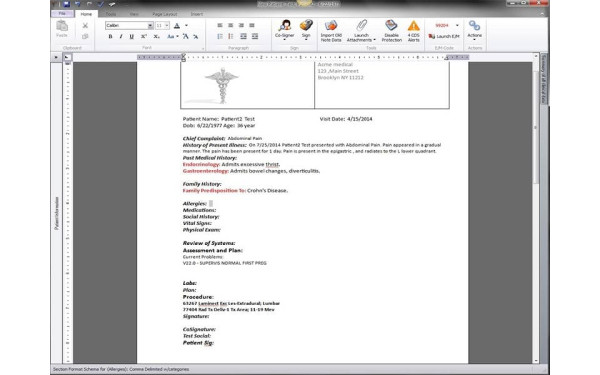This screenshot has width=600, height=375.
Task: Open the E/M code 99204 dropdown
Action: (457, 25)
